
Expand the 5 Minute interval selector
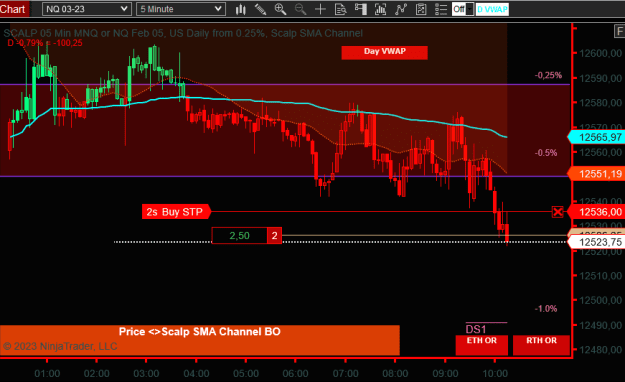coord(181,9)
